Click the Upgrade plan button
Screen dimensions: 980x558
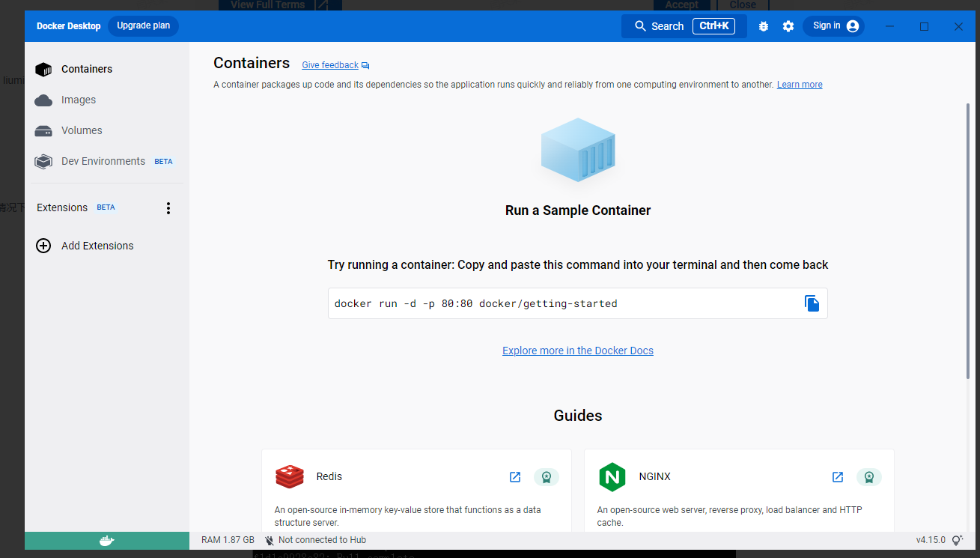(x=143, y=25)
